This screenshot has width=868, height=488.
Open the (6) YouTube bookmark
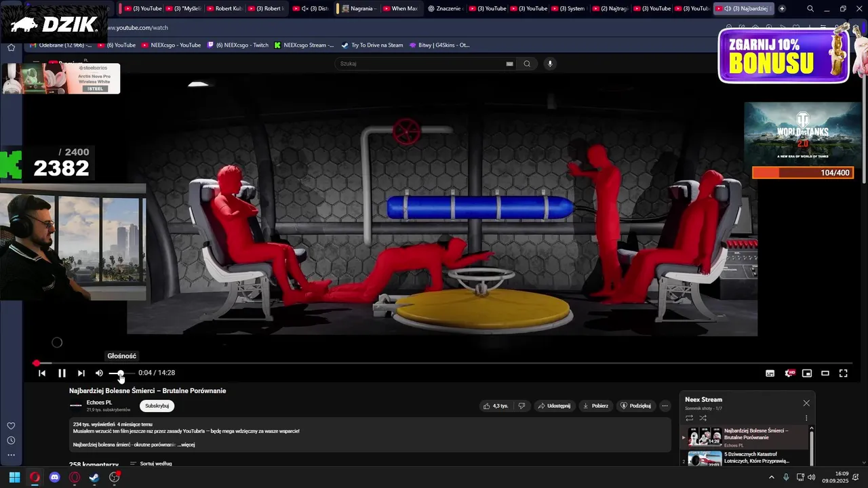tap(117, 45)
